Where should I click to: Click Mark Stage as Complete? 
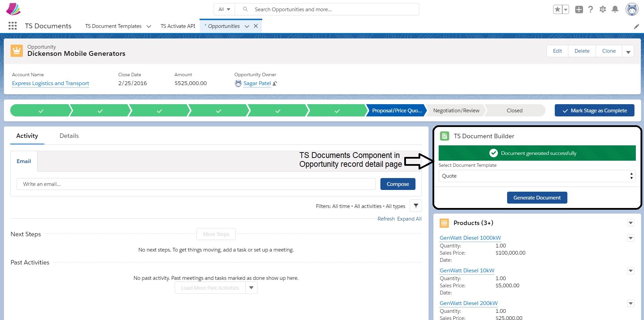tap(594, 110)
